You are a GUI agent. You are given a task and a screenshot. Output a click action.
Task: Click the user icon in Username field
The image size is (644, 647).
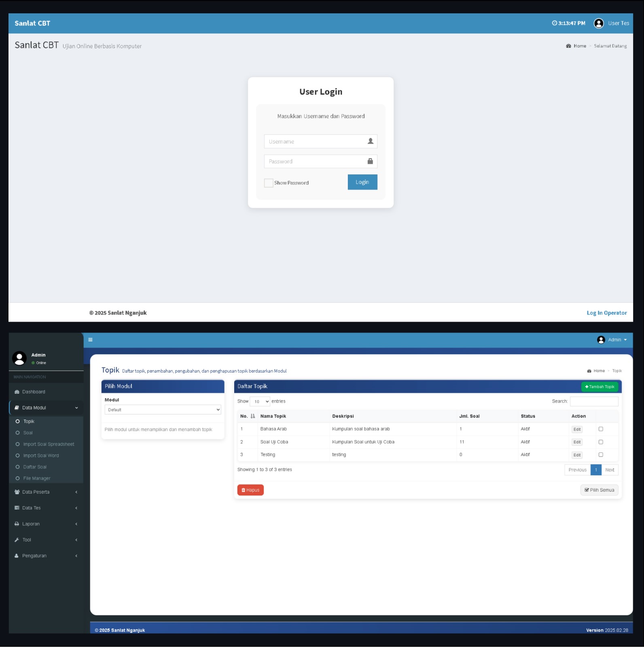click(370, 141)
